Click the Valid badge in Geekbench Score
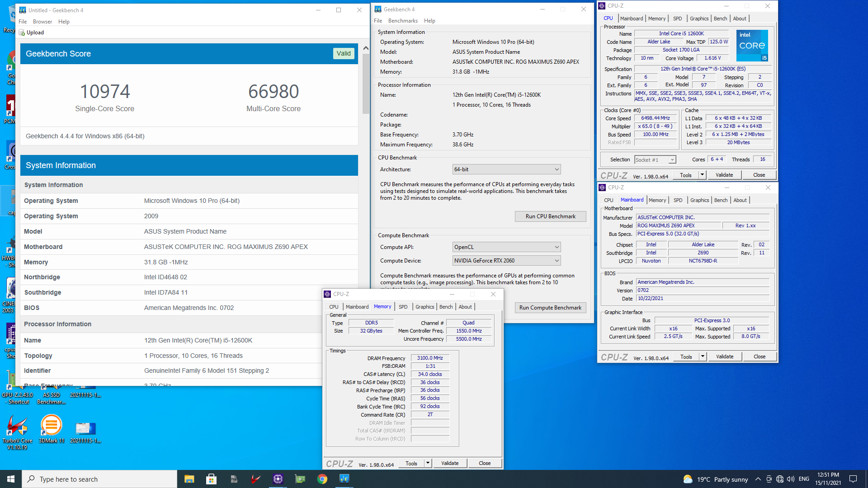 click(x=344, y=53)
